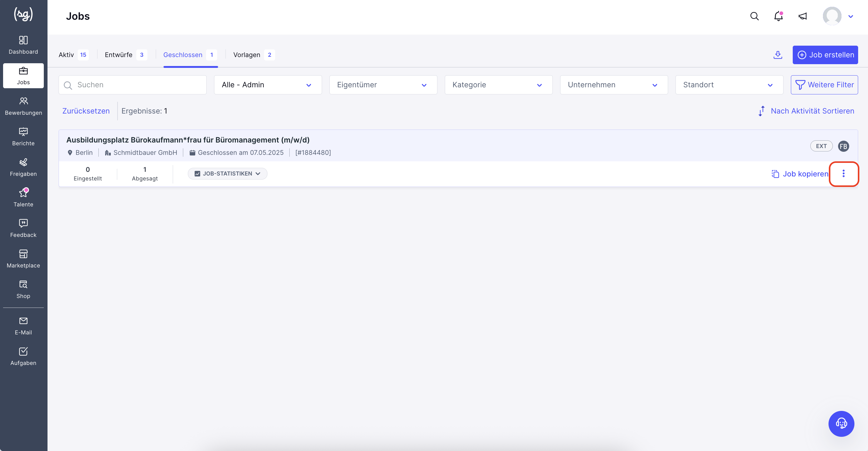The image size is (868, 451).
Task: Click Job erstellen button
Action: pos(825,55)
